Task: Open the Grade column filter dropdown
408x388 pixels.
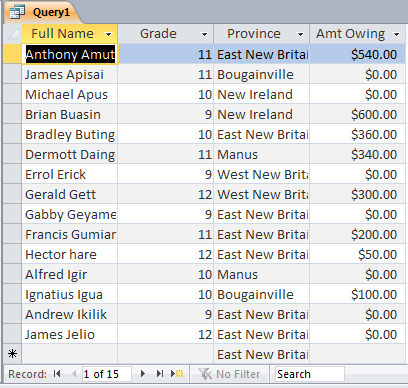Action: [204, 34]
